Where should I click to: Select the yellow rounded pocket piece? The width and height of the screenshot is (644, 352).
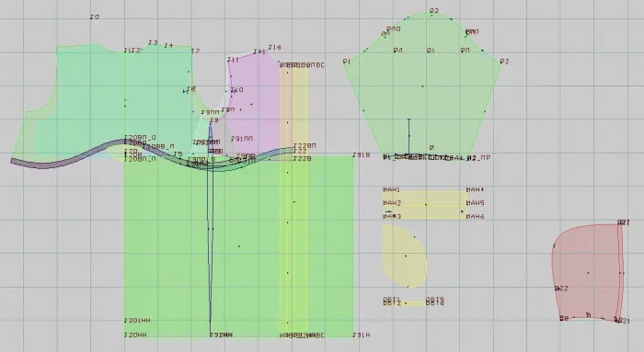pyautogui.click(x=405, y=256)
